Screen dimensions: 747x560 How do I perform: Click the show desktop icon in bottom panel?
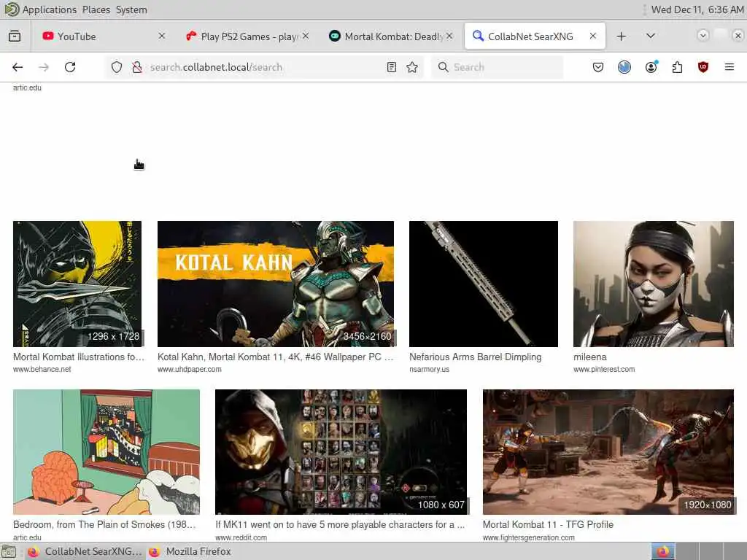[8, 552]
